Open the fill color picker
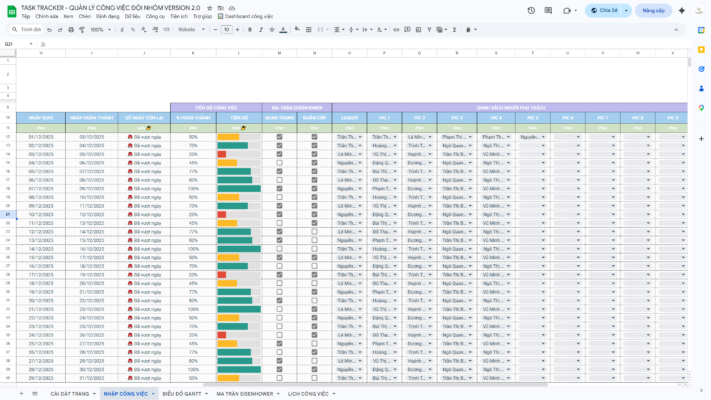711x400 pixels. click(x=297, y=29)
